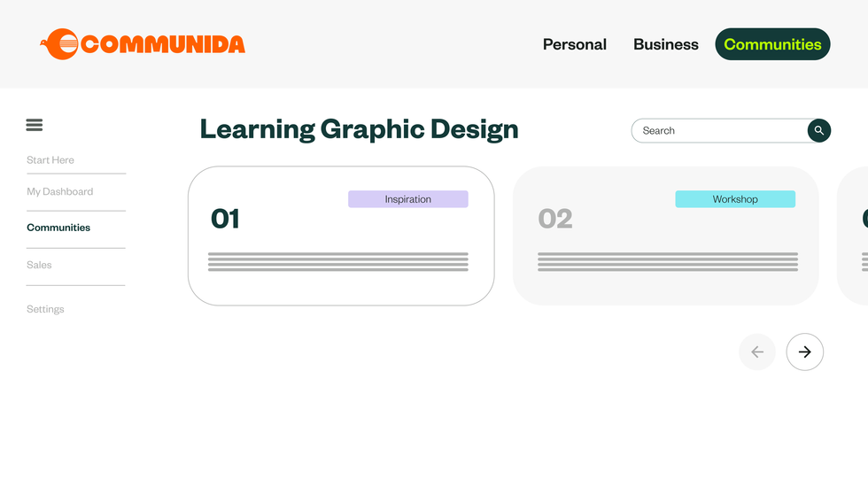
Task: Click the Communida bird logo icon
Action: [60, 44]
